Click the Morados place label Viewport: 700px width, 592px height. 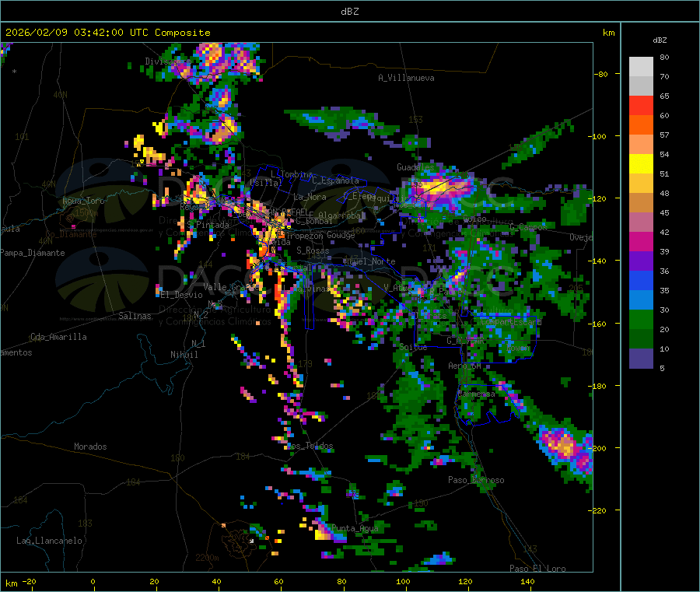tap(90, 447)
